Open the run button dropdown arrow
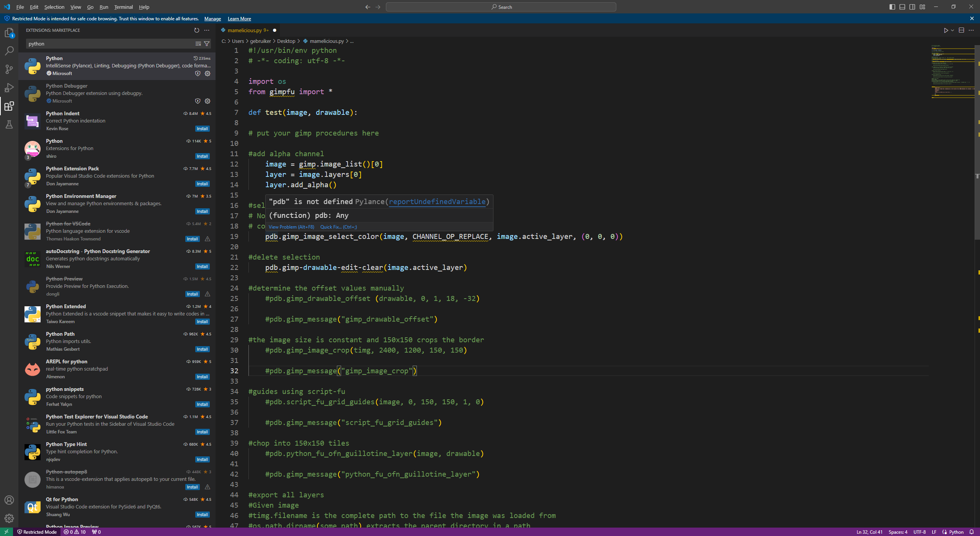This screenshot has width=980, height=536. click(952, 30)
